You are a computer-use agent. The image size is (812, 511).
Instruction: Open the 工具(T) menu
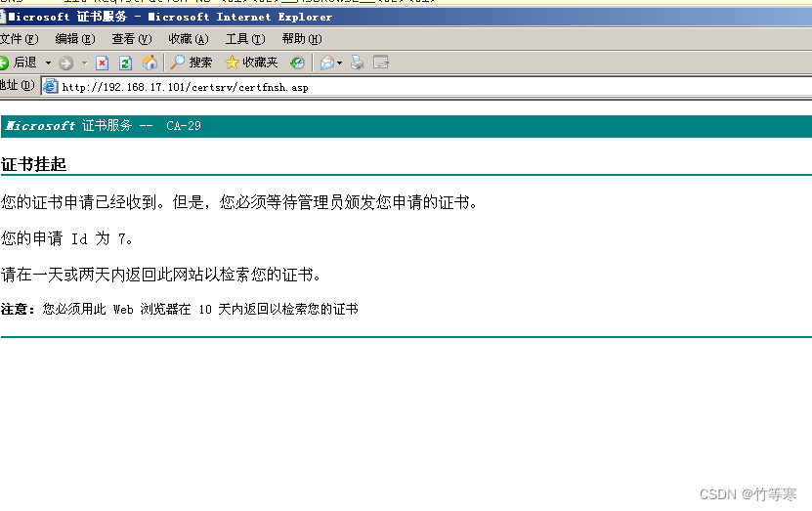(x=245, y=39)
